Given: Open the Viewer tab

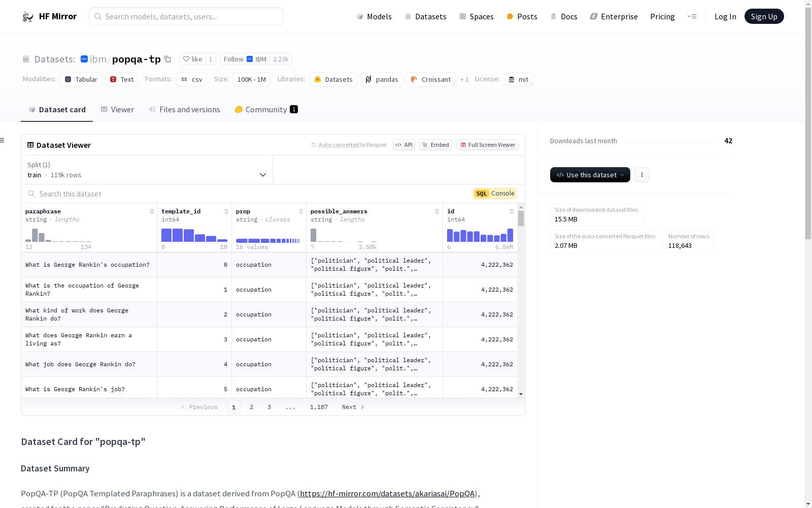Looking at the screenshot, I should 117,110.
